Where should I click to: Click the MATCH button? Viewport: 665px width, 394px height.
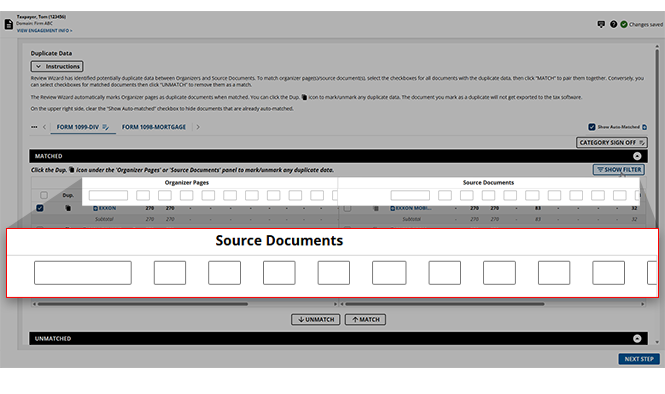tap(365, 319)
